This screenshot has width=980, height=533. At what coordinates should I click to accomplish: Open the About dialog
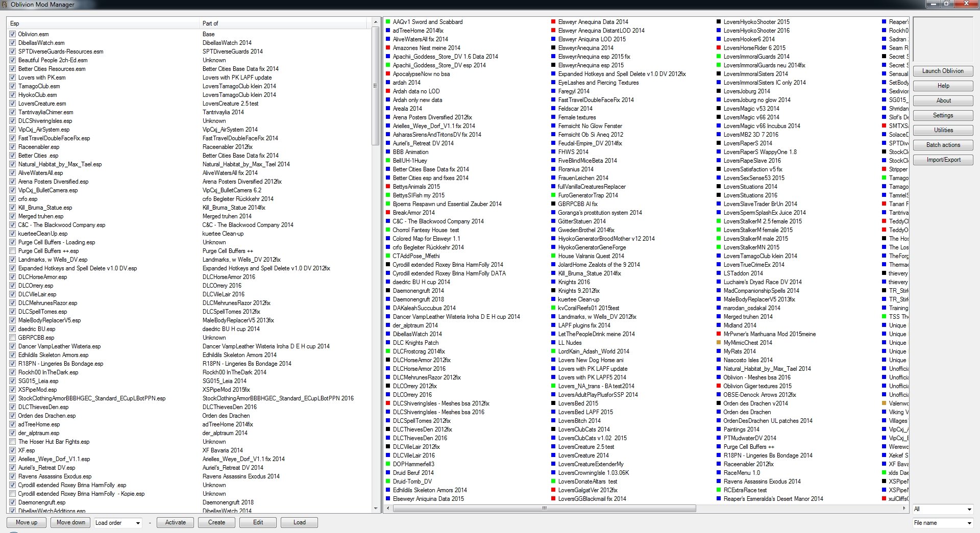pos(943,100)
